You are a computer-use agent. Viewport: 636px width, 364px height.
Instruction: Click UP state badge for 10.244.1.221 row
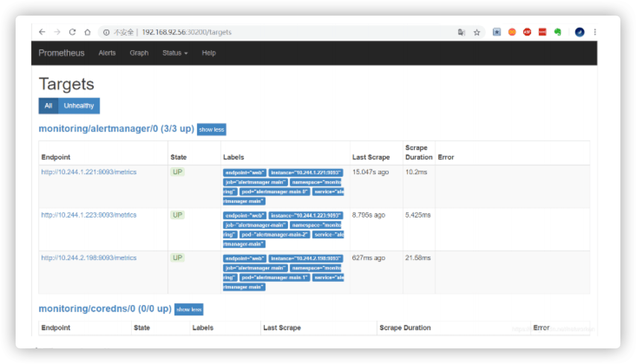point(177,172)
